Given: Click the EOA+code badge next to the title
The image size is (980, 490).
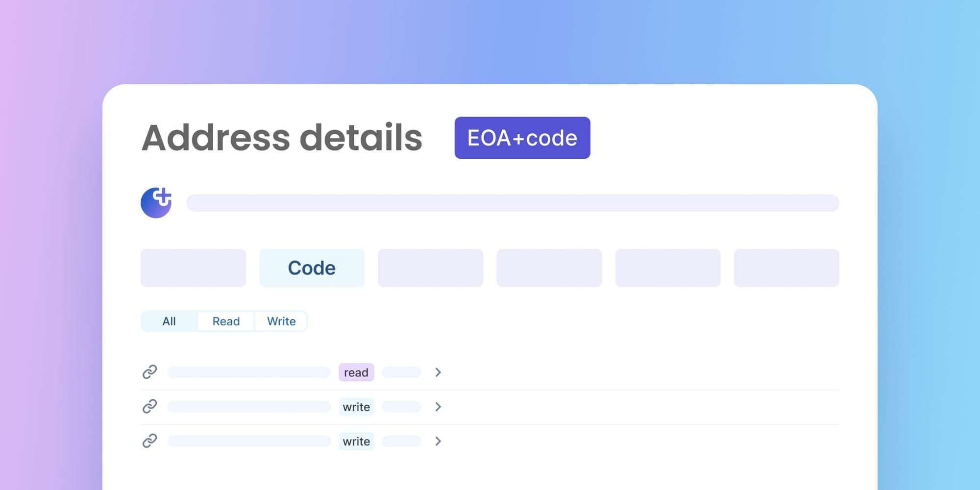Looking at the screenshot, I should click(522, 138).
